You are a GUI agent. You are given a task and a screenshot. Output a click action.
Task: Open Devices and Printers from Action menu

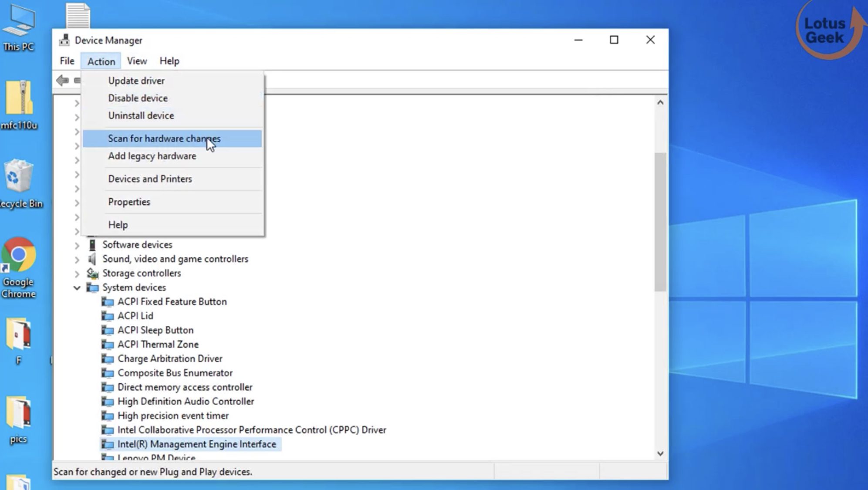(150, 179)
